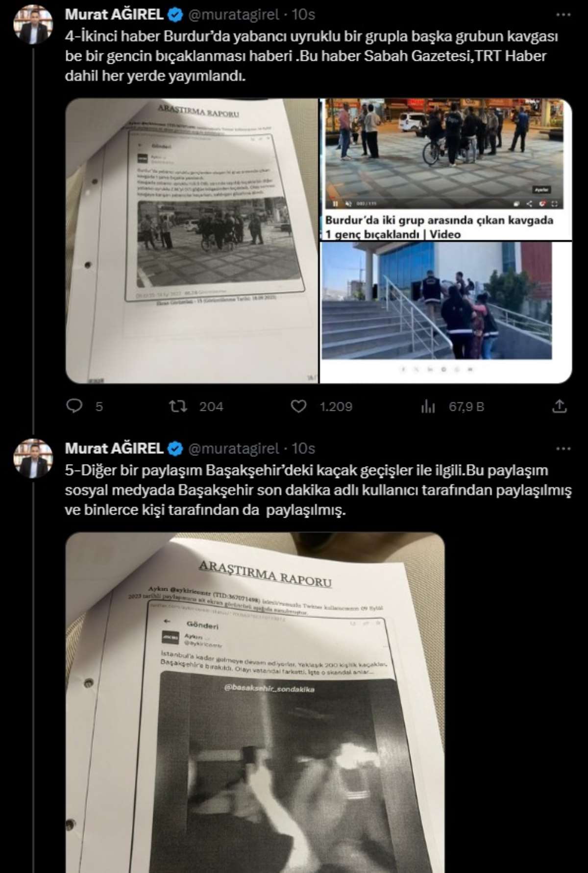Open Burdur street fight video screenshot

pos(446,170)
